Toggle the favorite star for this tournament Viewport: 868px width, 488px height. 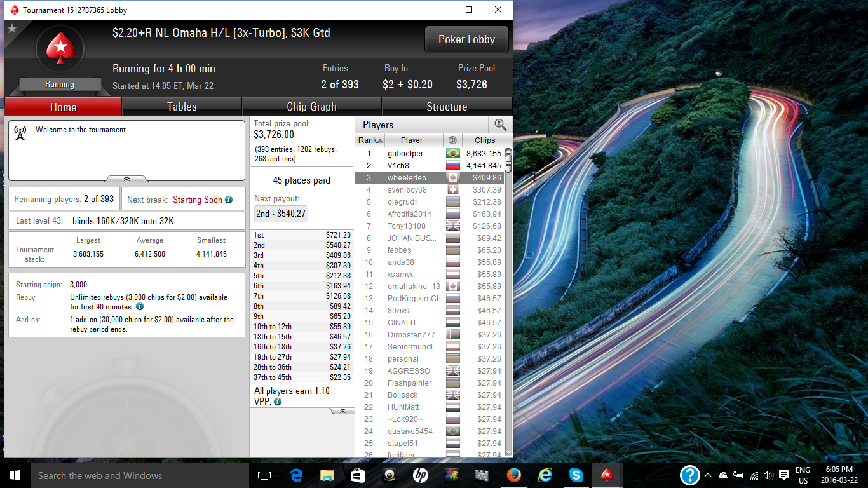pos(12,29)
